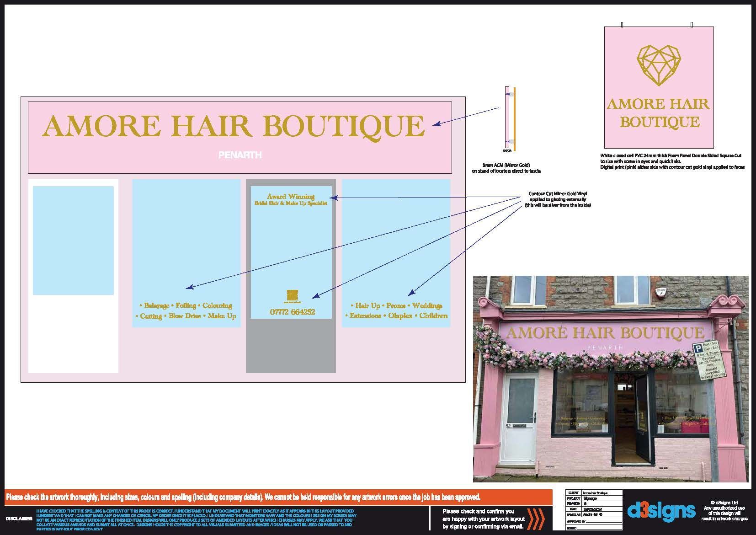Click the gold geometric heart logo
The height and width of the screenshot is (535, 756).
point(659,65)
